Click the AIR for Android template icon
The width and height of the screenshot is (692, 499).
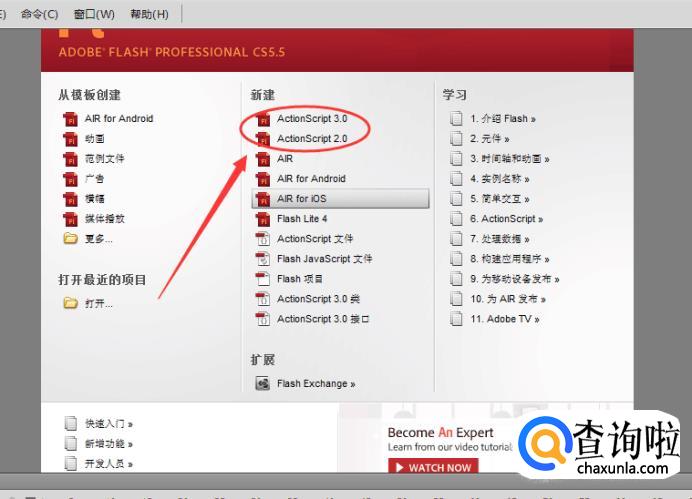(x=70, y=119)
